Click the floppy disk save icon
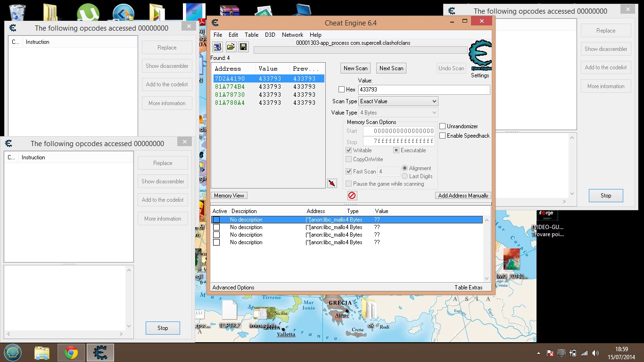The width and height of the screenshot is (644, 362). [243, 47]
